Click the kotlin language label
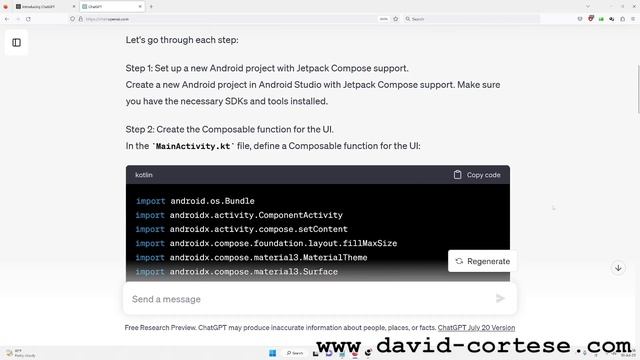This screenshot has height=360, width=640. pyautogui.click(x=144, y=175)
